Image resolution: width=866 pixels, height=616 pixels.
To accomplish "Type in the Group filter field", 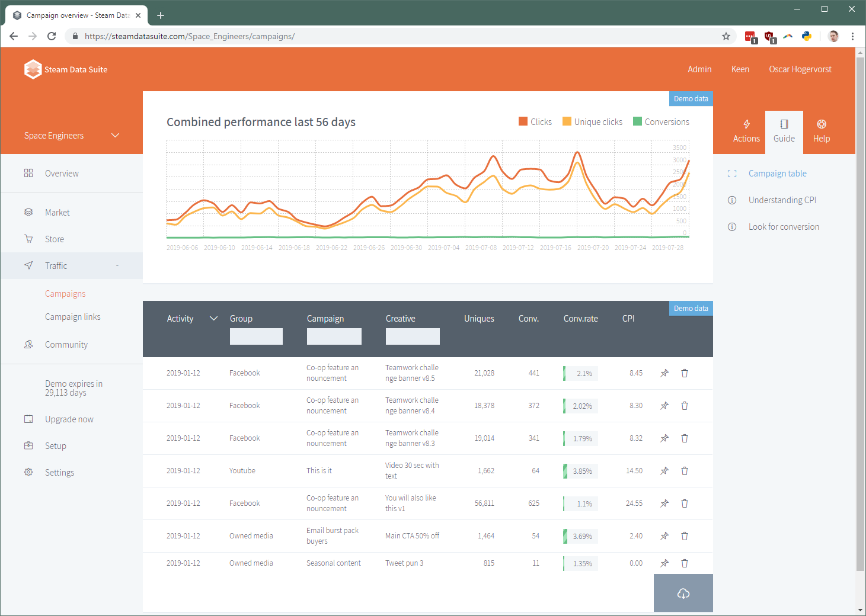I will pyautogui.click(x=256, y=336).
